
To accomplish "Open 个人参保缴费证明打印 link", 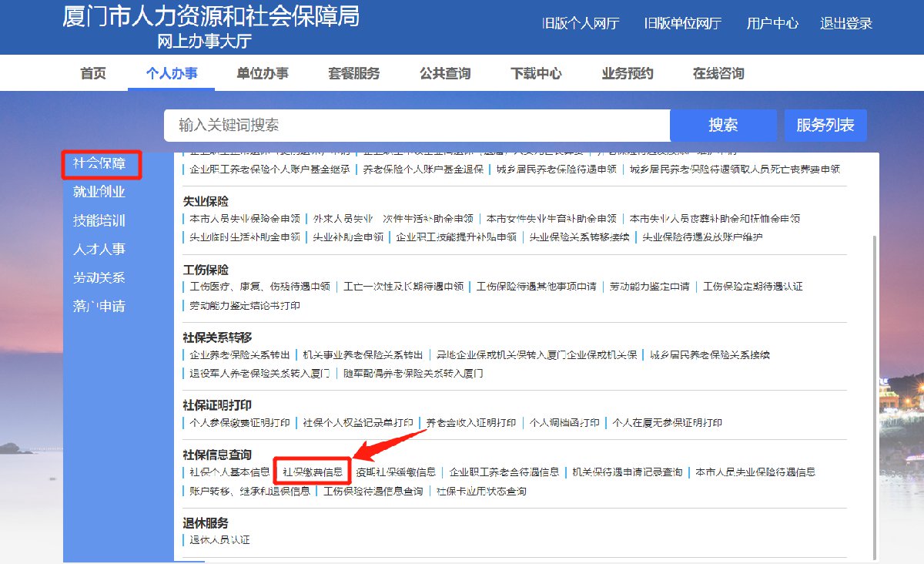I will tap(240, 423).
